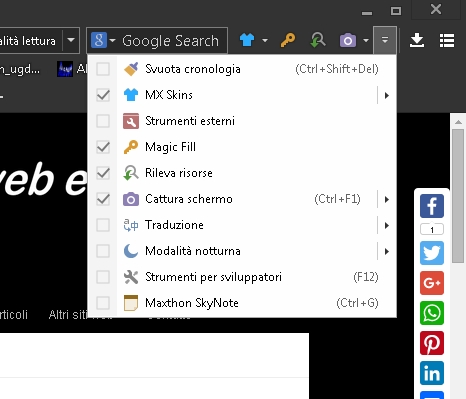Screen dimensions: 466x399
Task: Expand the Traduzione submenu arrow
Action: point(387,225)
